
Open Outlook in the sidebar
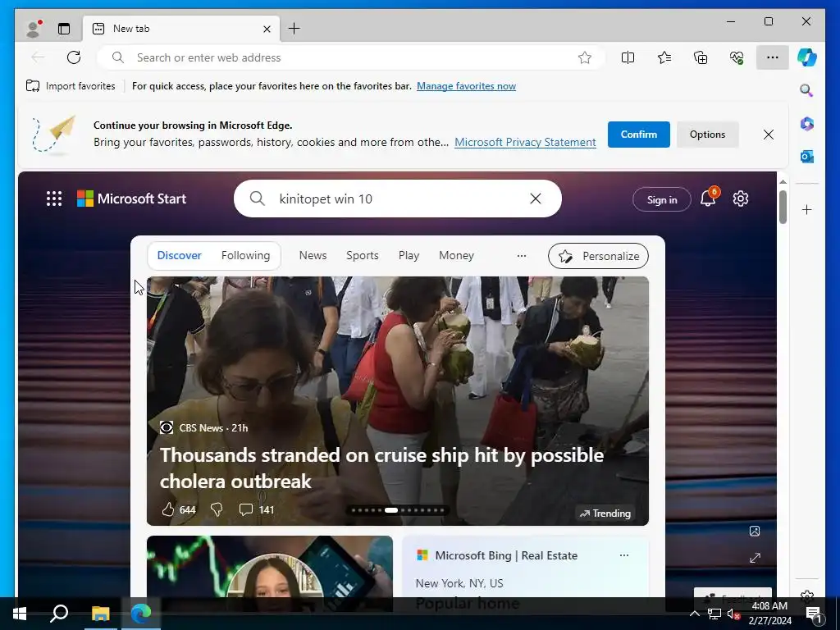[807, 157]
